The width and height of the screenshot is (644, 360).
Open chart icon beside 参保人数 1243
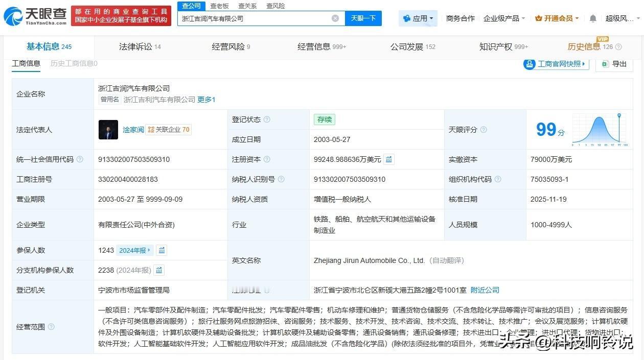point(162,250)
